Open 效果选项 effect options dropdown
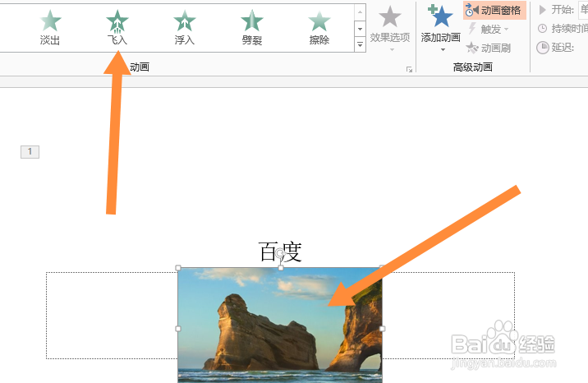This screenshot has height=383, width=588. [x=390, y=28]
